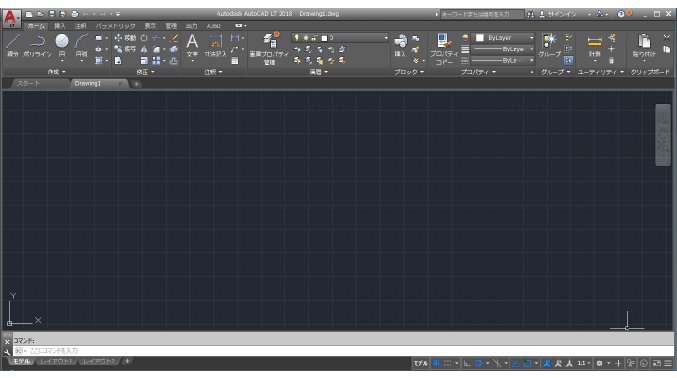Toggle group selection button in Group panel
The width and height of the screenshot is (677, 378).
tap(568, 60)
